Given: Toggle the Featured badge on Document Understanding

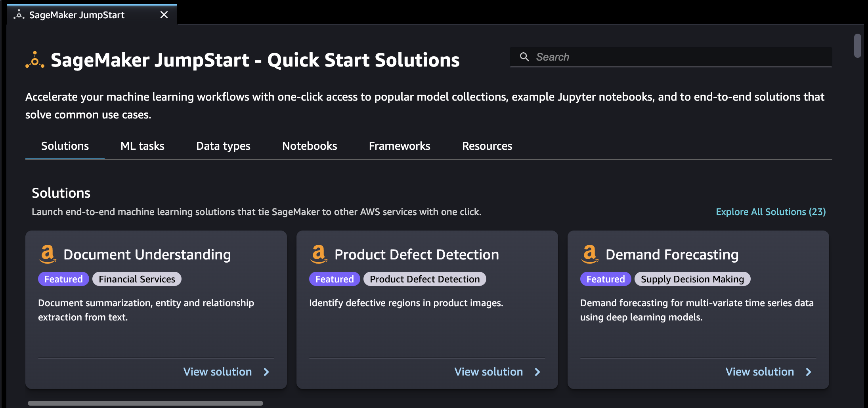Looking at the screenshot, I should (63, 278).
